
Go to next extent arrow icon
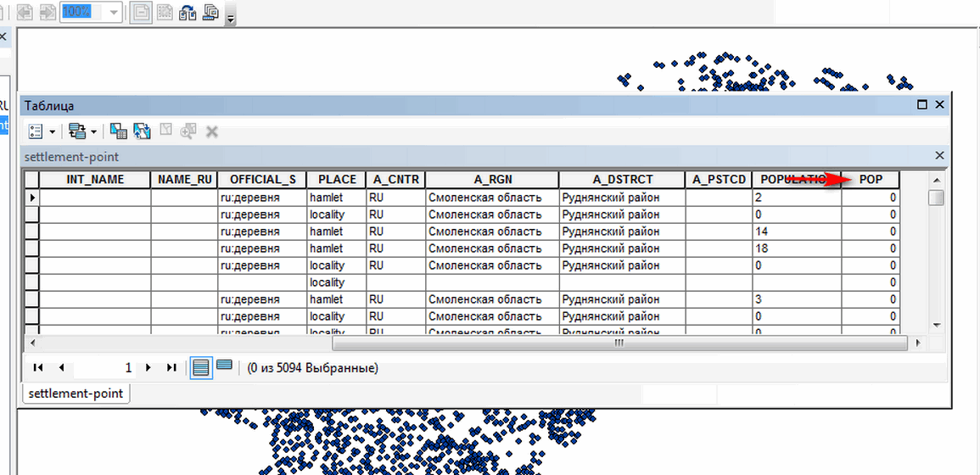click(x=47, y=13)
